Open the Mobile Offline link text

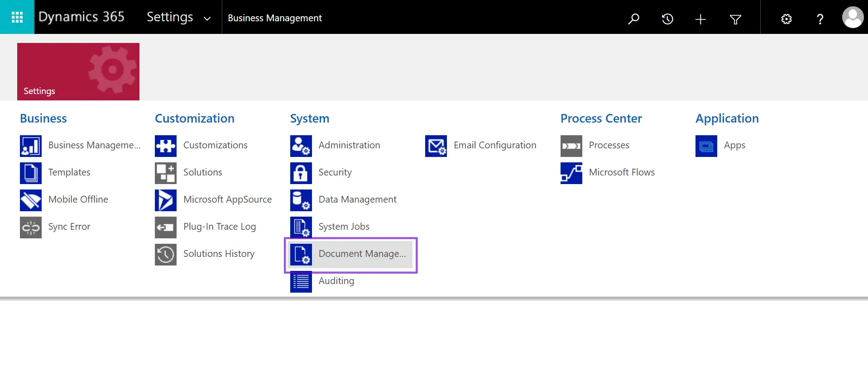click(x=78, y=199)
